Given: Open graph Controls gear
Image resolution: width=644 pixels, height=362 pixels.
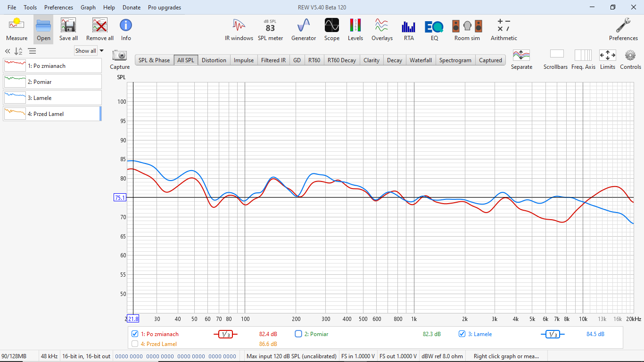Looking at the screenshot, I should (x=630, y=59).
